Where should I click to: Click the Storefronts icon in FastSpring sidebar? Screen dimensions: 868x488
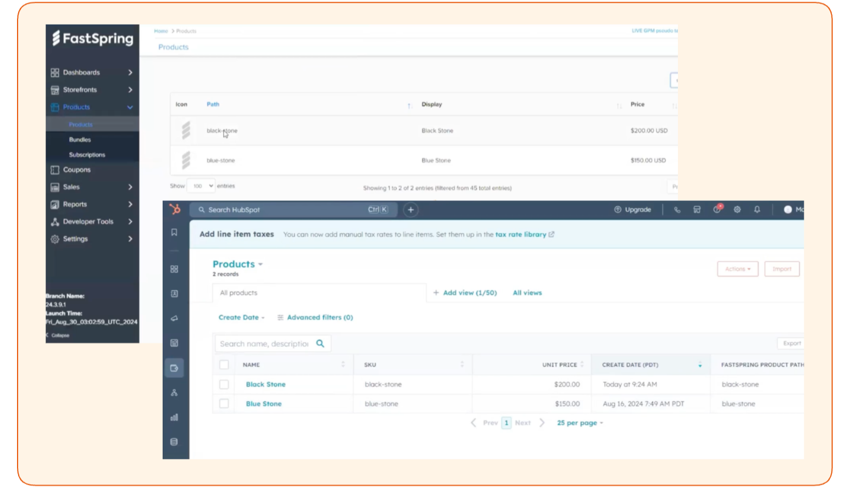click(55, 90)
